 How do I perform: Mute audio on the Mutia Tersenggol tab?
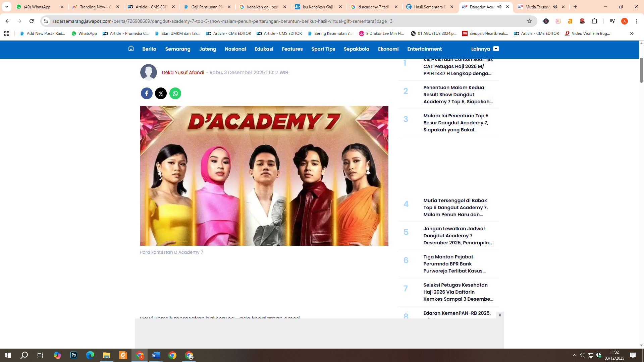tap(555, 7)
